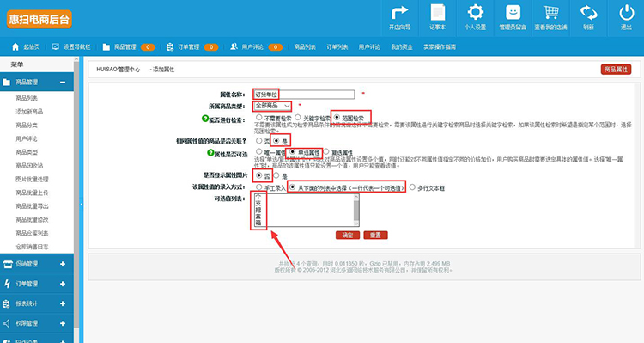Click the HUISAO 管理中心 breadcrumb link

pos(118,70)
